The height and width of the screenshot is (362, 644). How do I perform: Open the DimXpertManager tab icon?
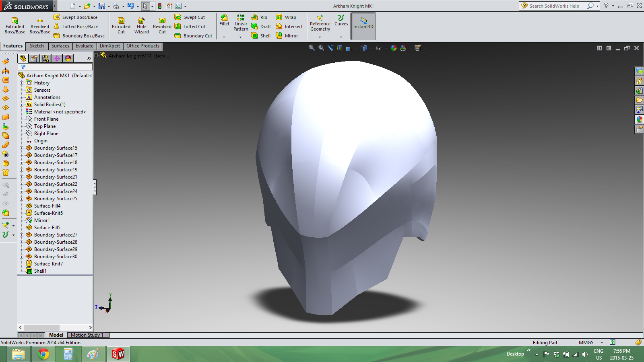pyautogui.click(x=57, y=58)
